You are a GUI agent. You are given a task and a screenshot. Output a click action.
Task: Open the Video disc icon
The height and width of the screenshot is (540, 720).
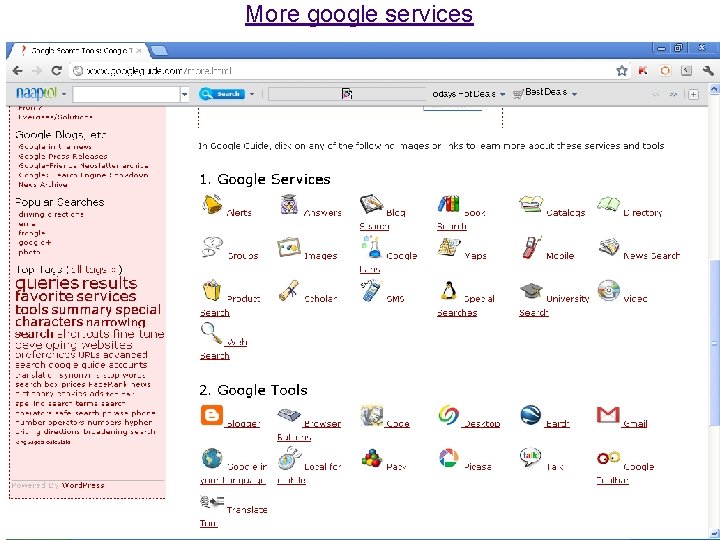click(609, 290)
